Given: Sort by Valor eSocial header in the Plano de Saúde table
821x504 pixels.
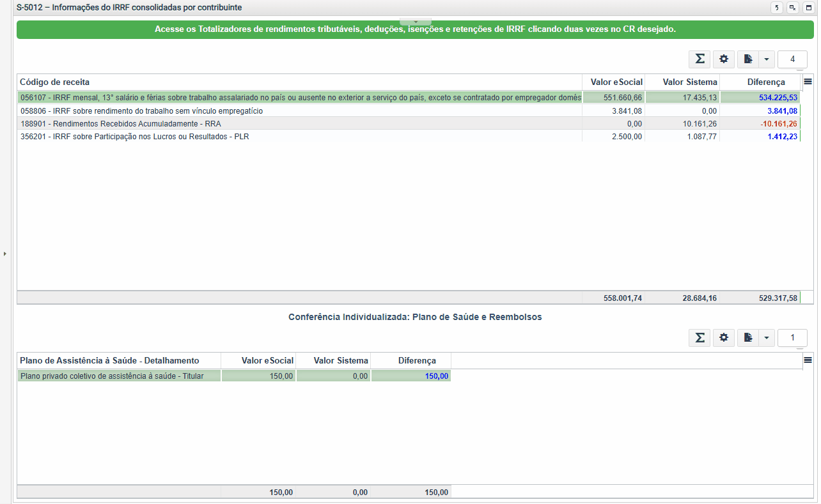Looking at the screenshot, I should pyautogui.click(x=258, y=361).
